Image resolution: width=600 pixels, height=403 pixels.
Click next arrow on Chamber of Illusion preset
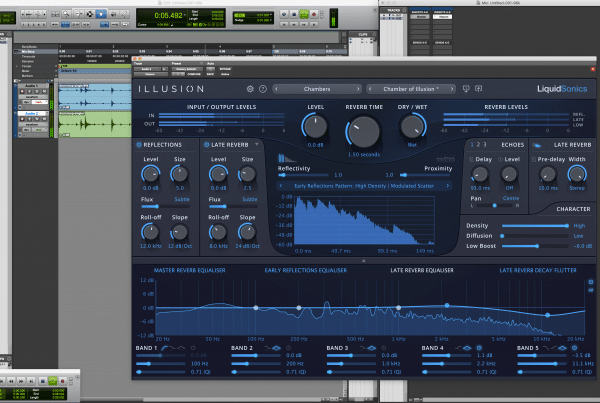point(452,89)
